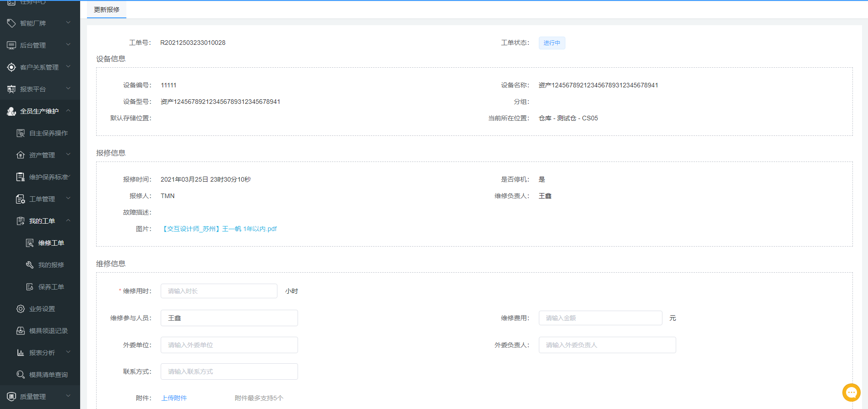Open 保养工单 in the sidebar
Image resolution: width=868 pixels, height=409 pixels.
[51, 287]
